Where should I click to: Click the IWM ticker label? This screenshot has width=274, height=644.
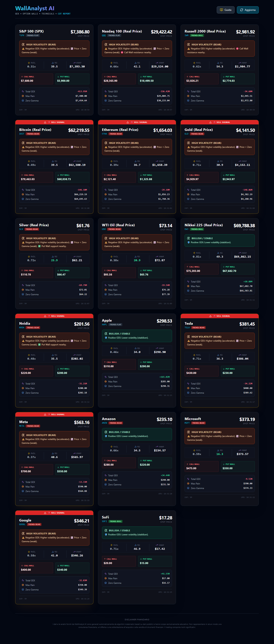tap(187, 36)
